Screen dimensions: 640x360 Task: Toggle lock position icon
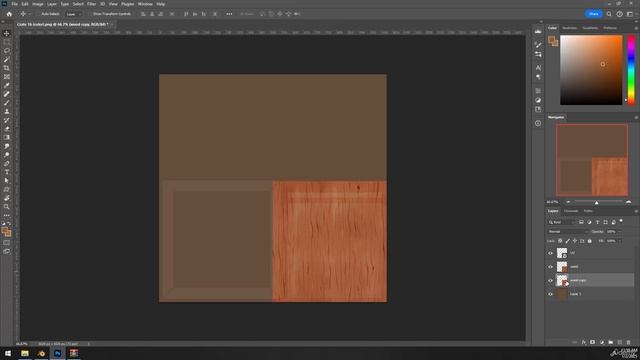pyautogui.click(x=575, y=241)
